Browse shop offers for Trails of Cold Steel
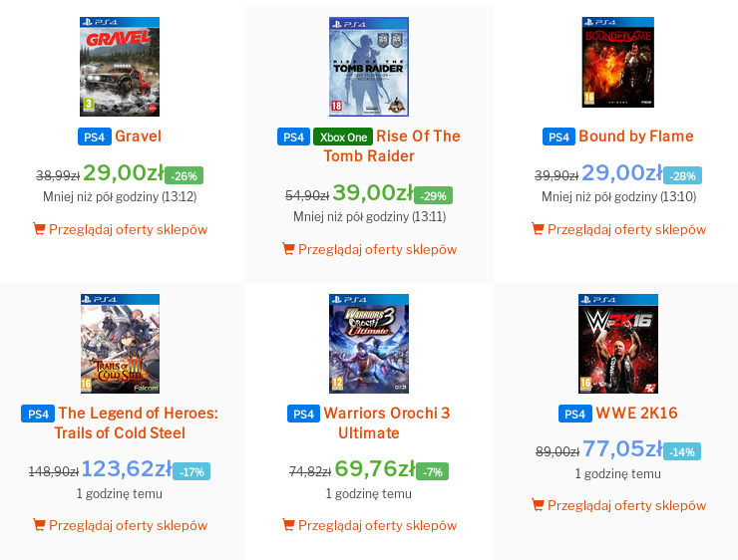The height and width of the screenshot is (560, 738). [x=128, y=525]
